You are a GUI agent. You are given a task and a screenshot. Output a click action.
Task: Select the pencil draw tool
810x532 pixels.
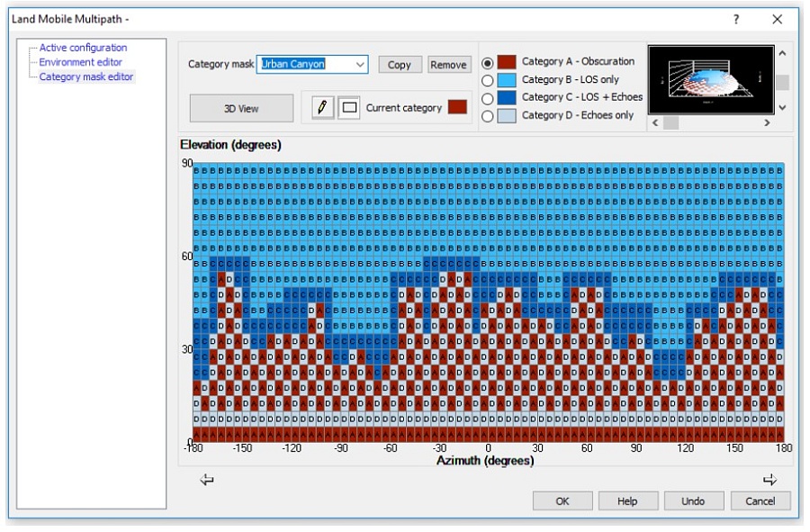(322, 108)
